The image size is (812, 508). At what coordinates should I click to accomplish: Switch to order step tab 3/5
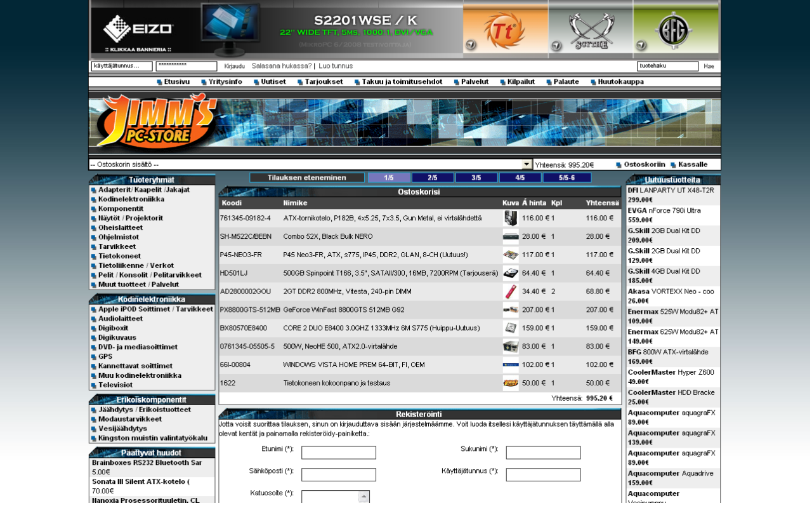tap(476, 177)
